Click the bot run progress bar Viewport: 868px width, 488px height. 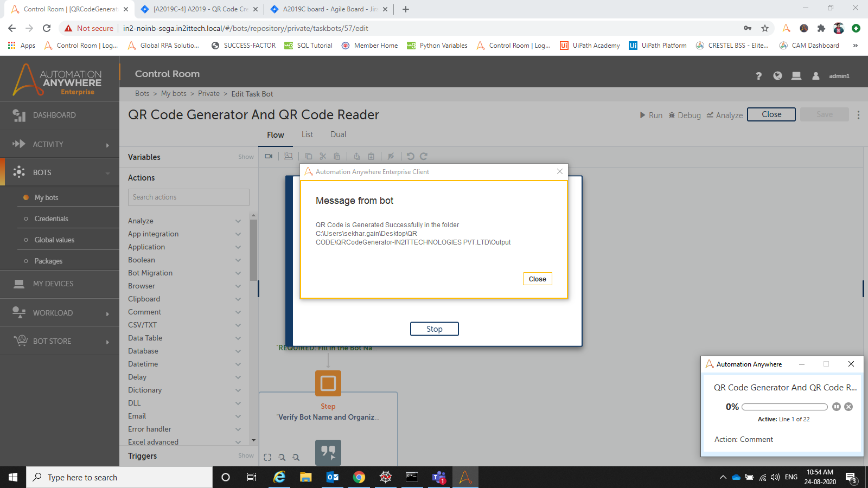click(784, 407)
